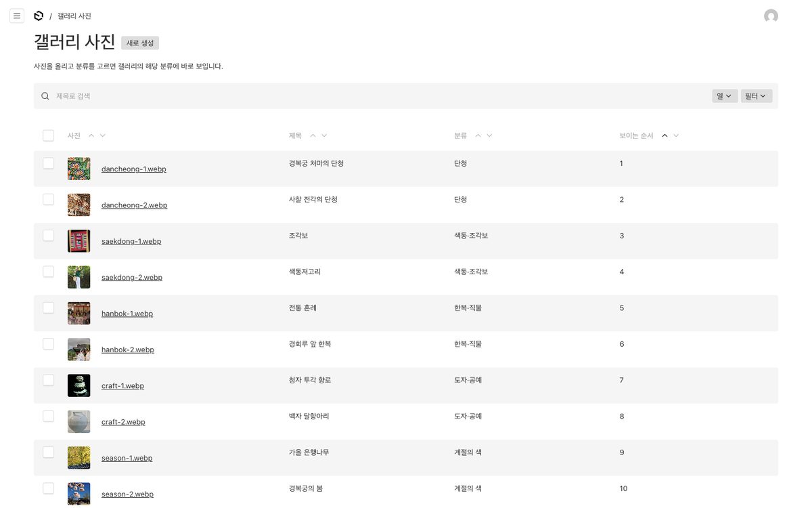Image resolution: width=812 pixels, height=508 pixels.
Task: Open the dancheong-1.webp file link
Action: pos(134,169)
